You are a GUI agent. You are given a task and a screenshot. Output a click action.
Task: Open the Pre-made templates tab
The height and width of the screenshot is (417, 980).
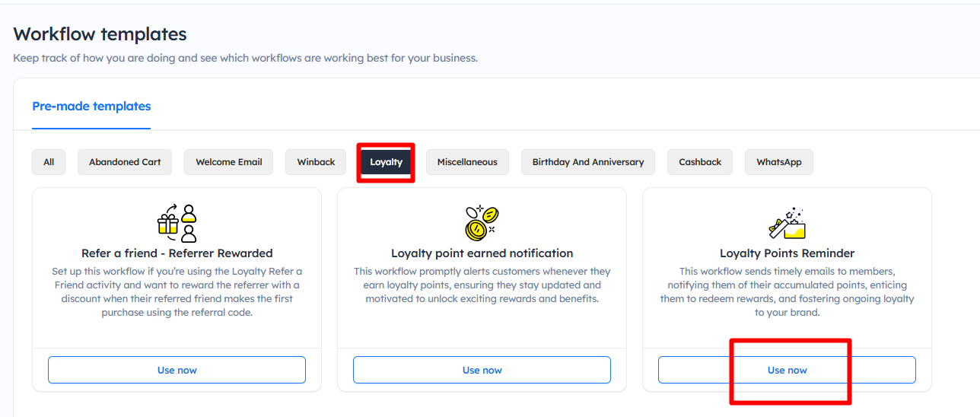coord(91,107)
